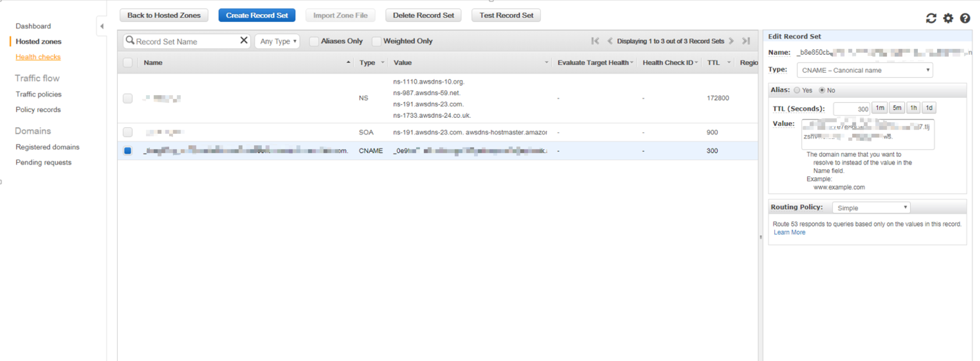Open the settings gear icon

click(948, 18)
